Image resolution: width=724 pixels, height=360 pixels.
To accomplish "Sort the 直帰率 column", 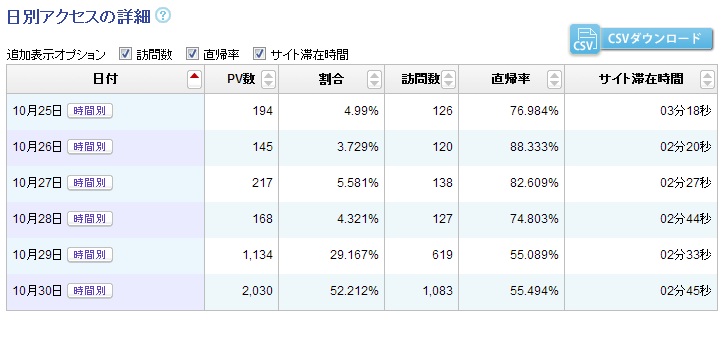I will tap(554, 79).
